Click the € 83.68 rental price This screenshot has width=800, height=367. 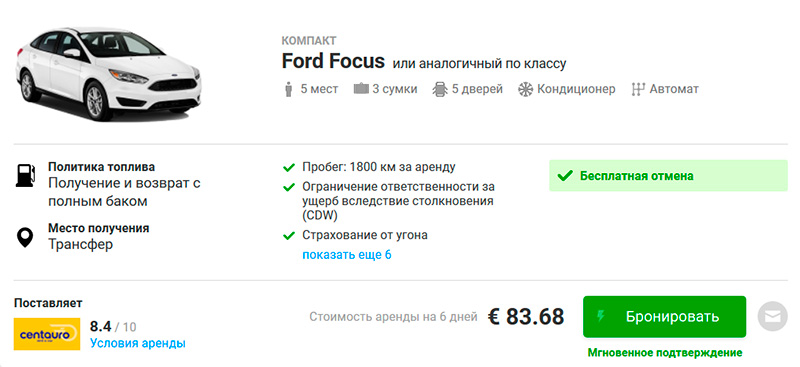526,316
